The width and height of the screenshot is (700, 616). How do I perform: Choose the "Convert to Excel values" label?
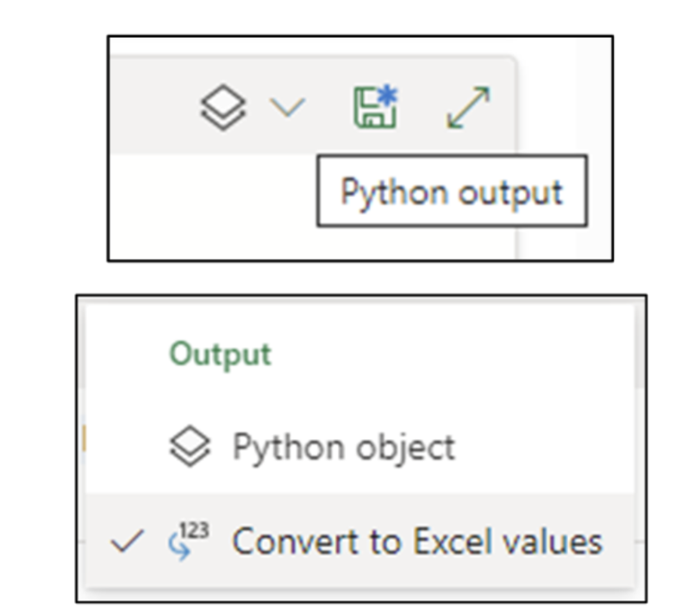pyautogui.click(x=417, y=542)
